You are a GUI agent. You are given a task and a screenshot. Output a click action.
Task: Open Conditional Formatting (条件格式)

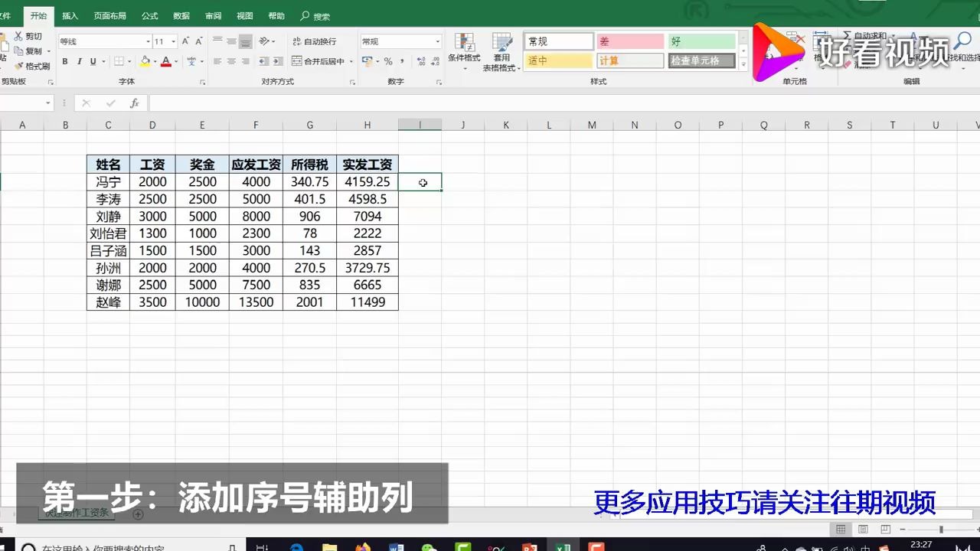pyautogui.click(x=464, y=52)
